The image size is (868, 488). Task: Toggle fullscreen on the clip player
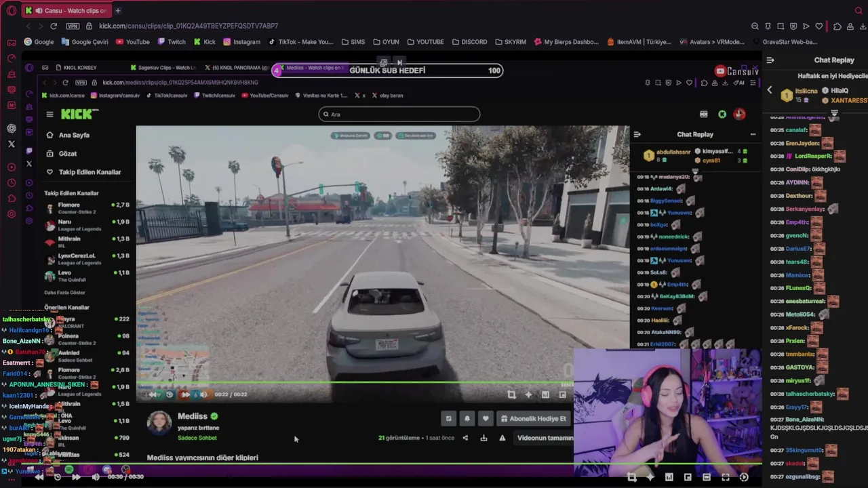[x=725, y=477]
